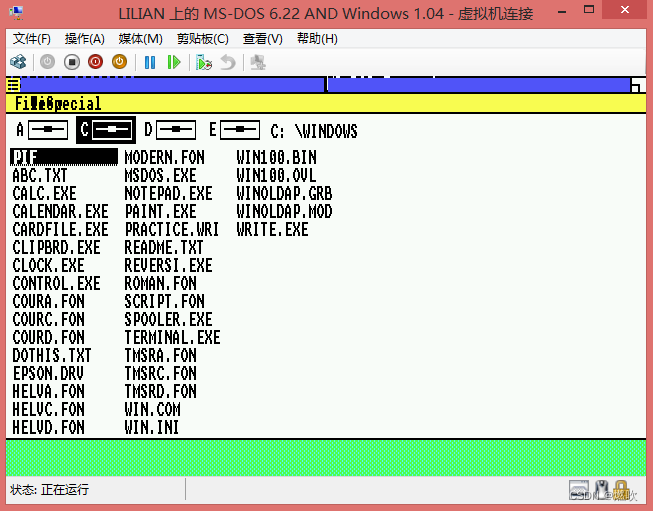Select drive A icon
Screen dimensions: 653x511
[42, 130]
